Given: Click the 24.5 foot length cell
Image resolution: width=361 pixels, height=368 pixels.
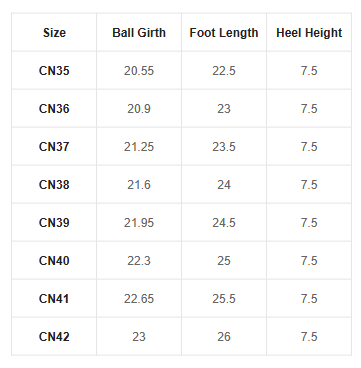Looking at the screenshot, I should click(224, 223).
